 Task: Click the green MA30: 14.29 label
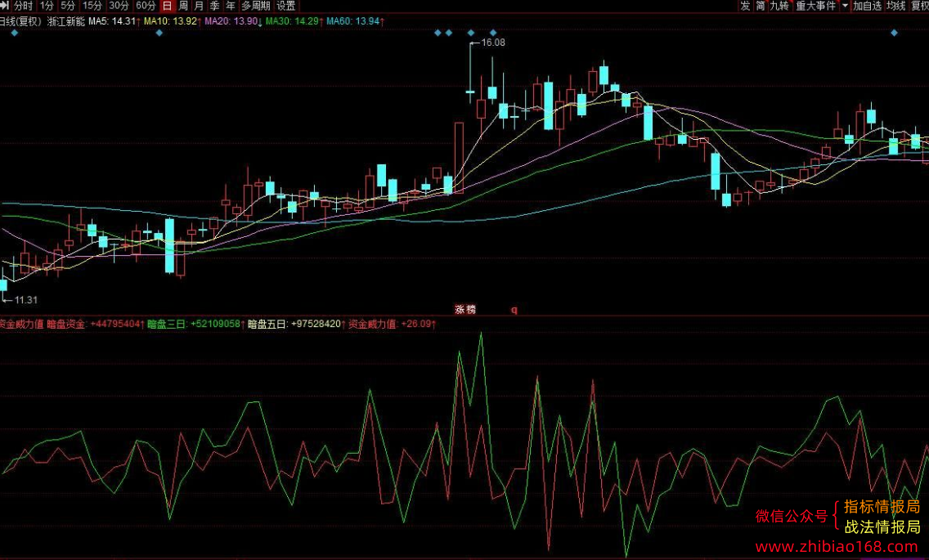(294, 21)
